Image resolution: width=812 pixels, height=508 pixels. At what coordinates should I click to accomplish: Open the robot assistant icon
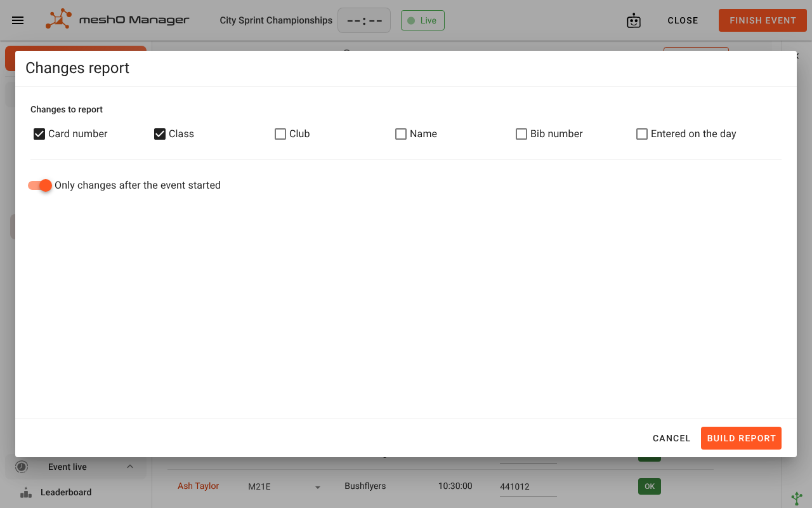coord(634,20)
